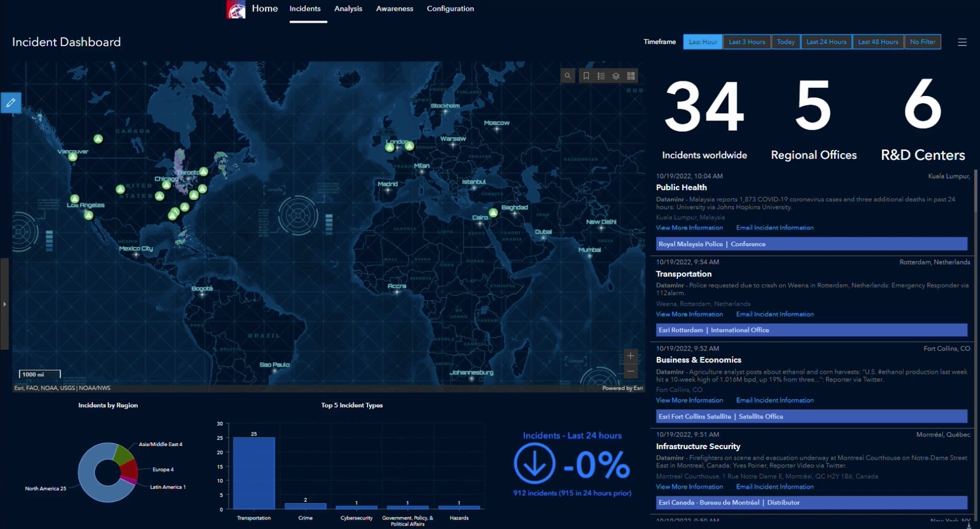Select the map search magnifier tool
Viewport: 980px width, 529px height.
tap(567, 76)
